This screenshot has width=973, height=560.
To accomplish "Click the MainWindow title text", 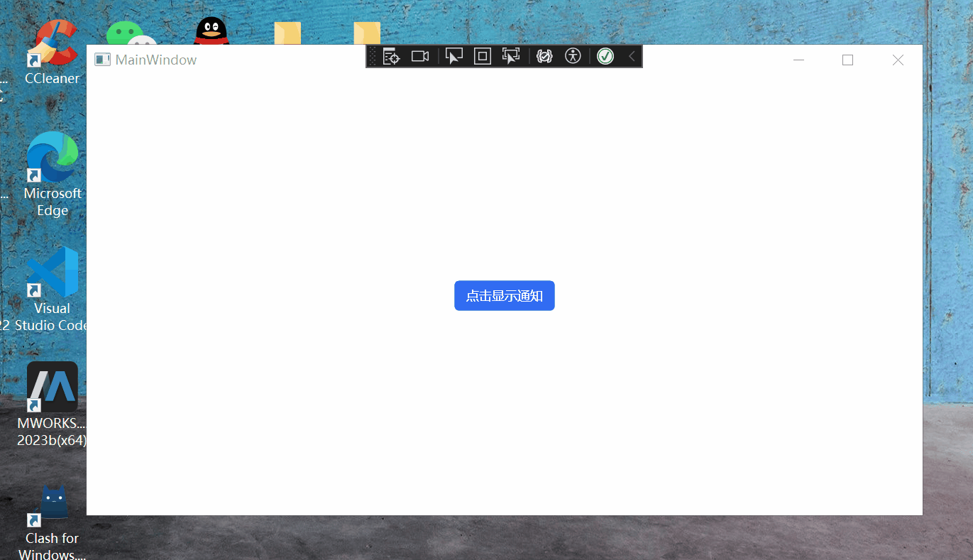I will click(156, 60).
